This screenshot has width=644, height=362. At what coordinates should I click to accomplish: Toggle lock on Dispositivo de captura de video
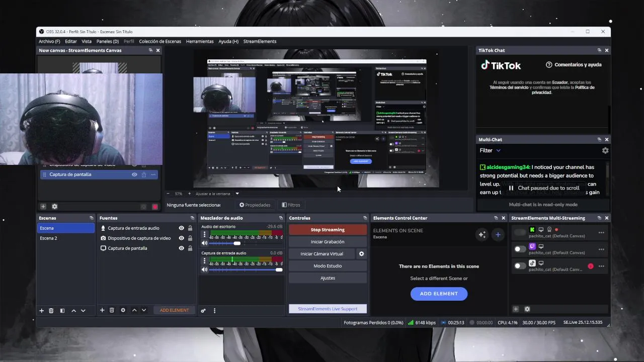coord(190,238)
